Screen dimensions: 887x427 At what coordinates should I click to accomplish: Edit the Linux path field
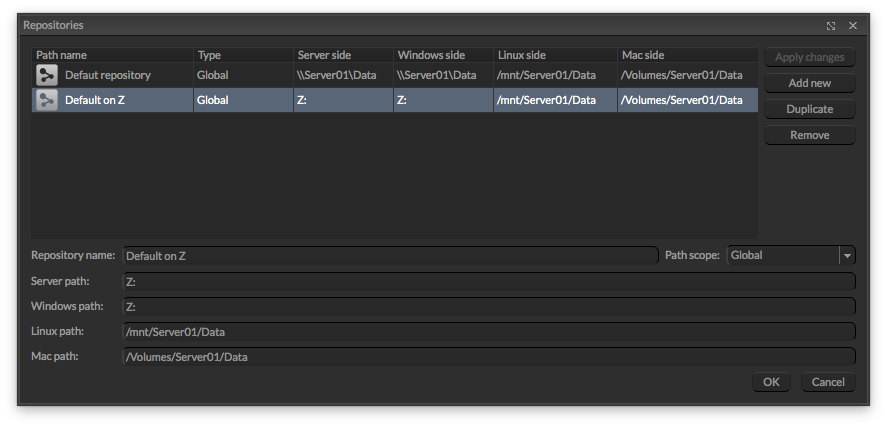coord(488,332)
